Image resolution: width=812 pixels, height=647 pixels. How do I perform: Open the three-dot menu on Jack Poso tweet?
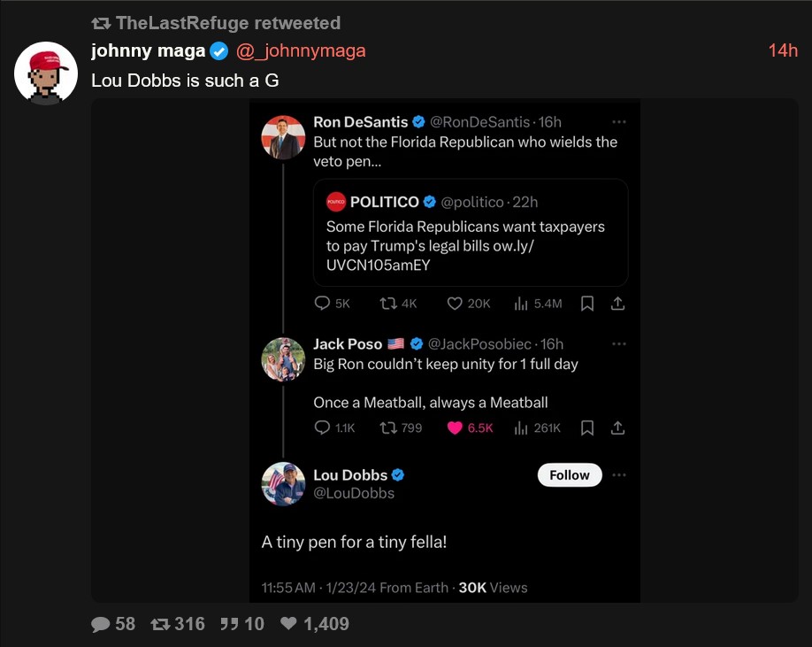(619, 343)
